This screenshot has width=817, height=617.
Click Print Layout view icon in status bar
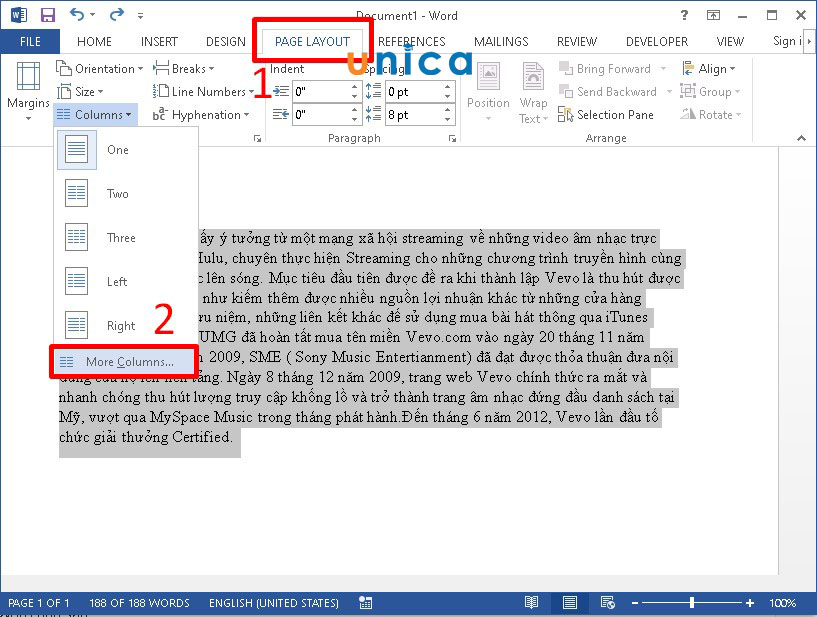(x=570, y=603)
